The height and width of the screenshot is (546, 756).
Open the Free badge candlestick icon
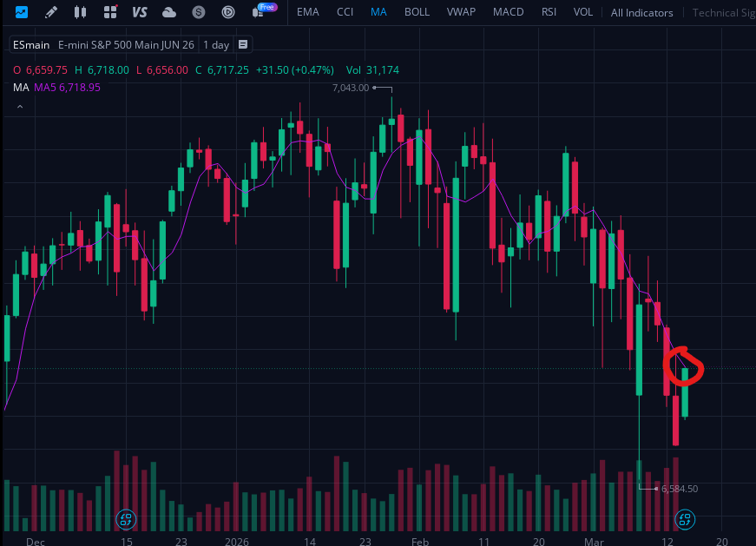coord(263,10)
